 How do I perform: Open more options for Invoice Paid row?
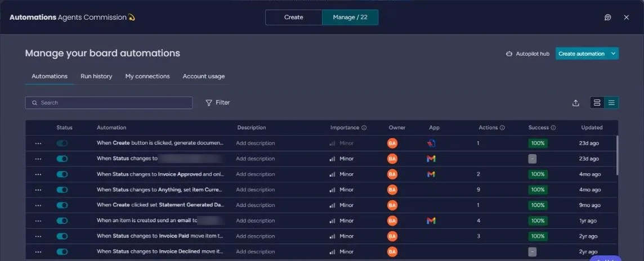click(38, 236)
